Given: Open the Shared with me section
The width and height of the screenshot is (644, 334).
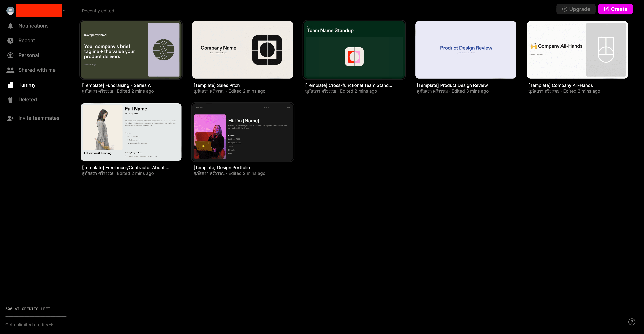Looking at the screenshot, I should coord(37,70).
